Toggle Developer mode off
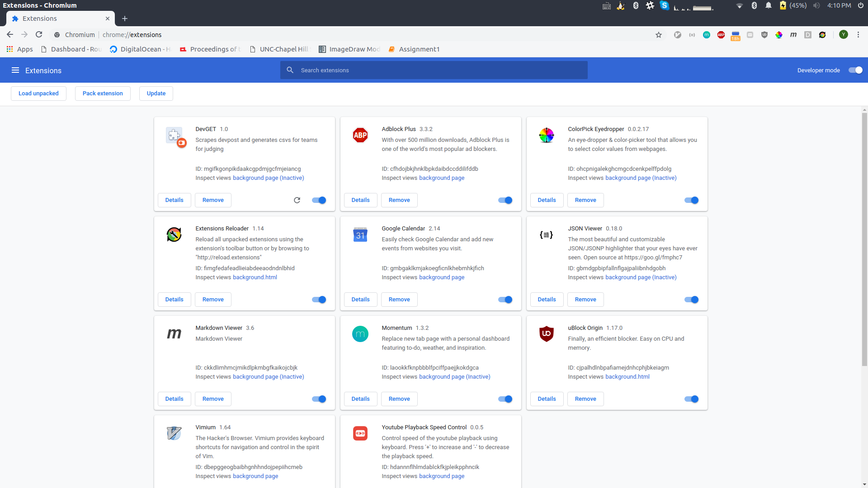This screenshot has height=488, width=868. [855, 70]
